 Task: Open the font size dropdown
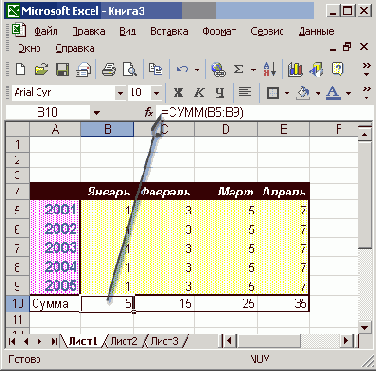click(x=156, y=93)
